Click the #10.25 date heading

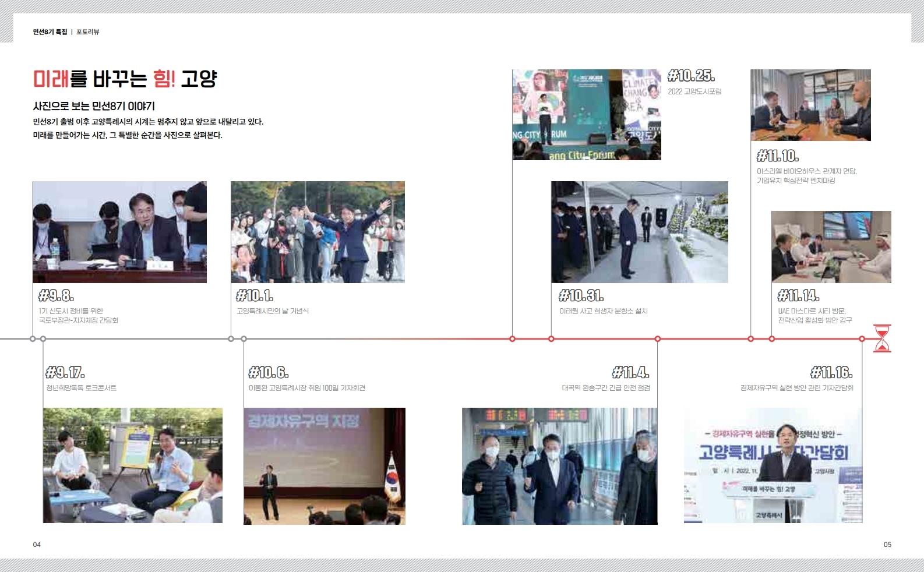coord(691,76)
